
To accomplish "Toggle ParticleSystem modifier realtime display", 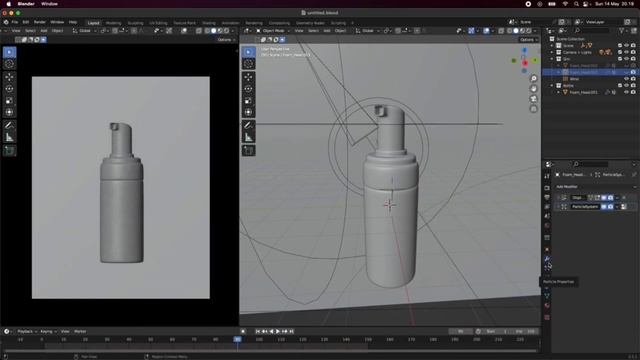I will tap(604, 207).
